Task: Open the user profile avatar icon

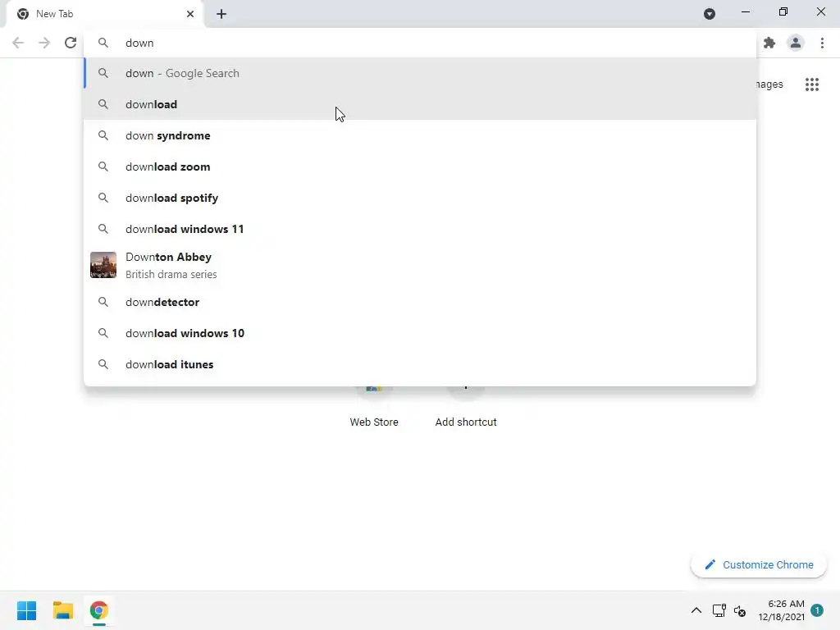Action: 796,43
